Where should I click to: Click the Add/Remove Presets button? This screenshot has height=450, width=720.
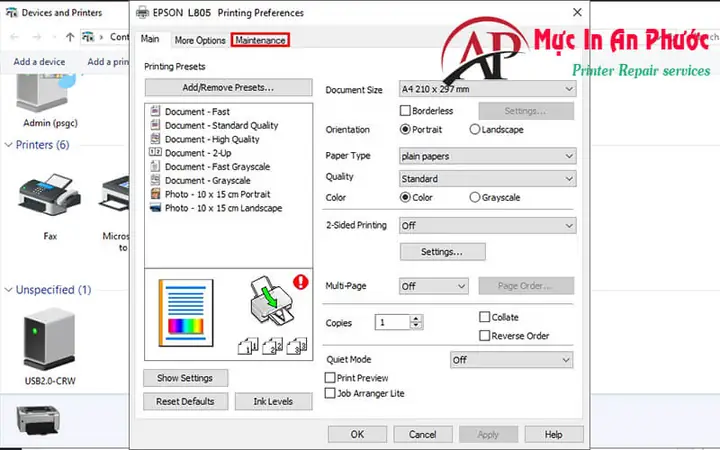[x=228, y=87]
